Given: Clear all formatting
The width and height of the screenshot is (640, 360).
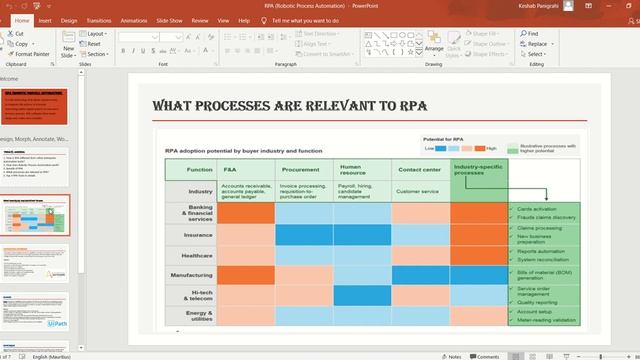Looking at the screenshot, I should point(211,37).
